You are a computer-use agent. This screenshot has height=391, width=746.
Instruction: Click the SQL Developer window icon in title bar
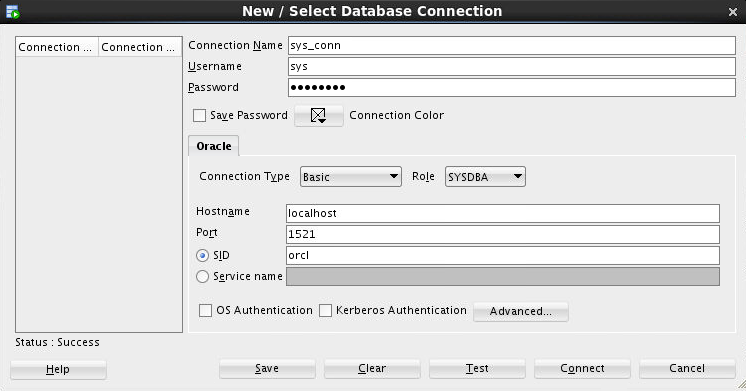[12, 11]
